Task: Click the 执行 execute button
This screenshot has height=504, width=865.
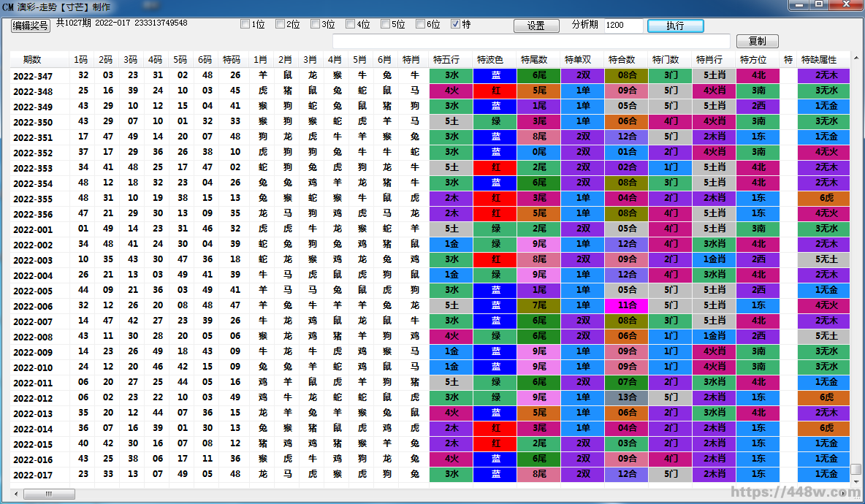Action: (675, 26)
